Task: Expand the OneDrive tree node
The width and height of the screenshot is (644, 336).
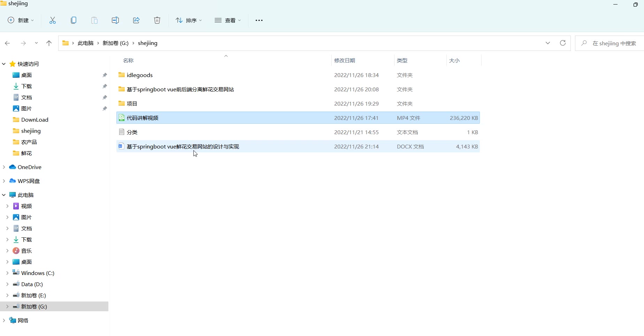Action: click(x=4, y=167)
